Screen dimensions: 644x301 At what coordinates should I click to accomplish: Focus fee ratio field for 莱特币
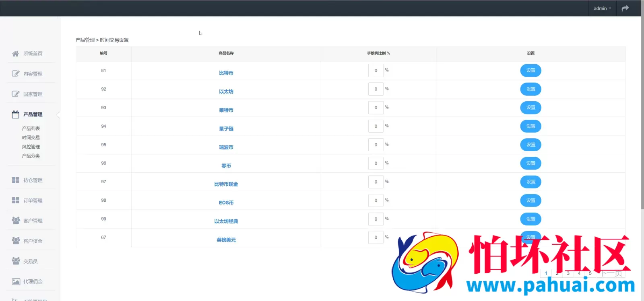click(376, 107)
